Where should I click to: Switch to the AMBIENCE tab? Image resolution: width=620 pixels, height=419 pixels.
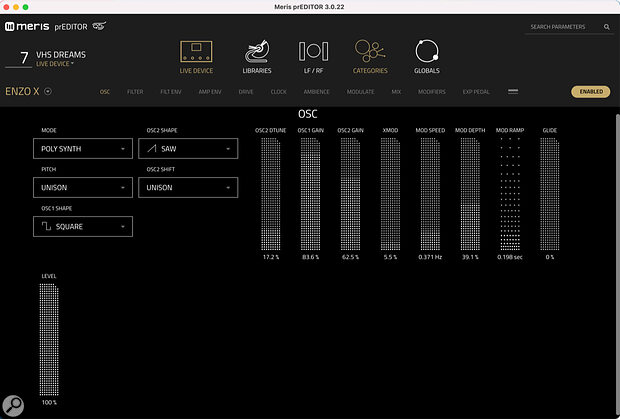point(316,92)
